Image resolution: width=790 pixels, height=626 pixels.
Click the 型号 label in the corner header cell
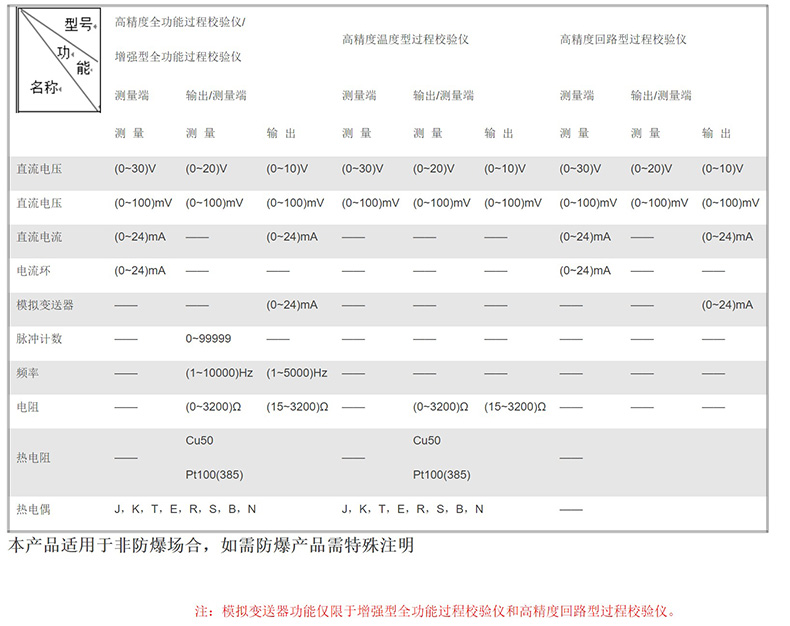(78, 24)
